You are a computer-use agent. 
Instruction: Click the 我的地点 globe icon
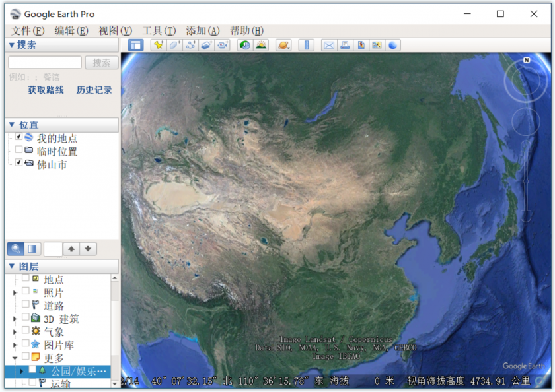tap(29, 137)
